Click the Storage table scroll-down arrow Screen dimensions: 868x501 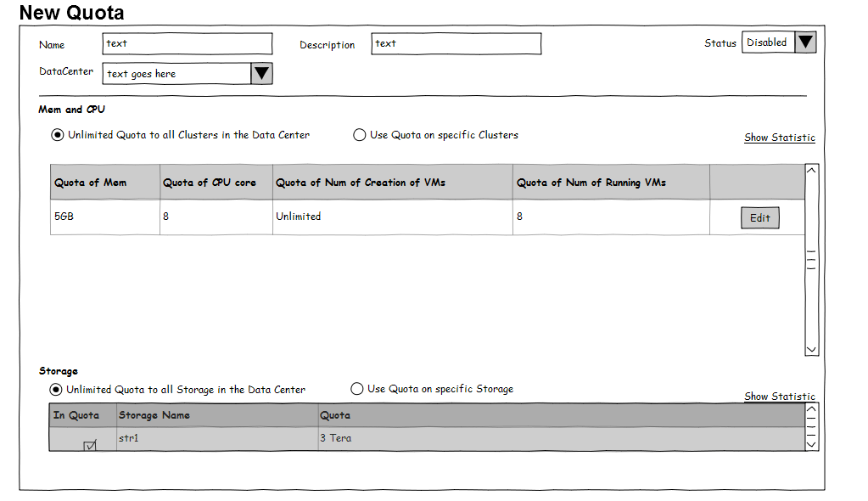[811, 443]
